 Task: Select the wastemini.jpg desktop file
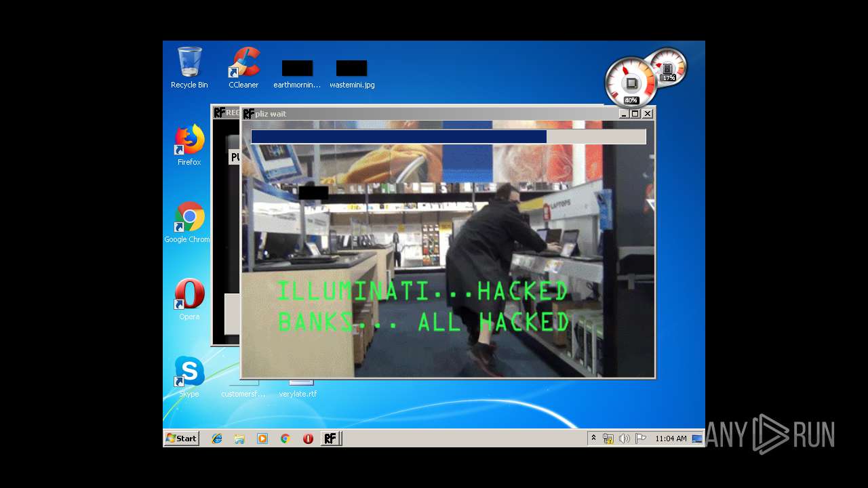tap(352, 73)
